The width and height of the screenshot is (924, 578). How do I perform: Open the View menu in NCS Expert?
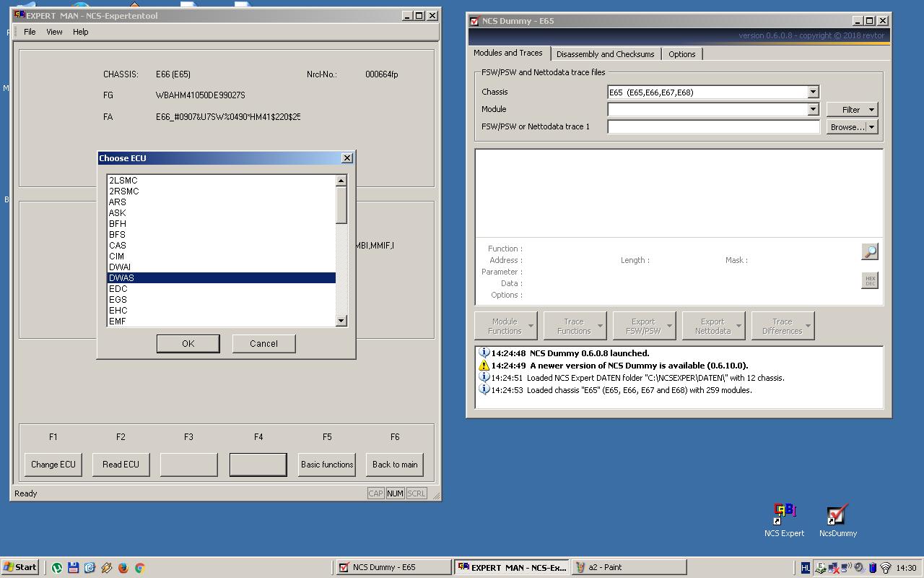(54, 32)
